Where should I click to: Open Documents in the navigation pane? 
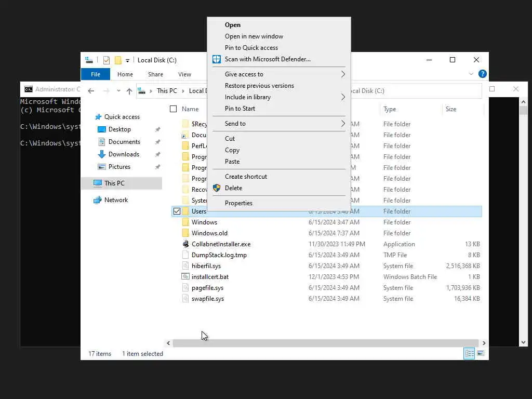tap(124, 142)
